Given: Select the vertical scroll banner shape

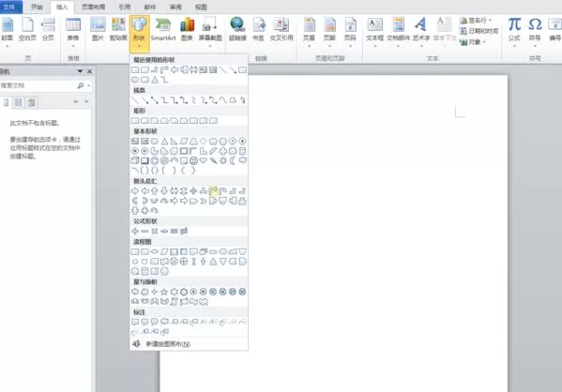Looking at the screenshot, I should pyautogui.click(x=174, y=302).
